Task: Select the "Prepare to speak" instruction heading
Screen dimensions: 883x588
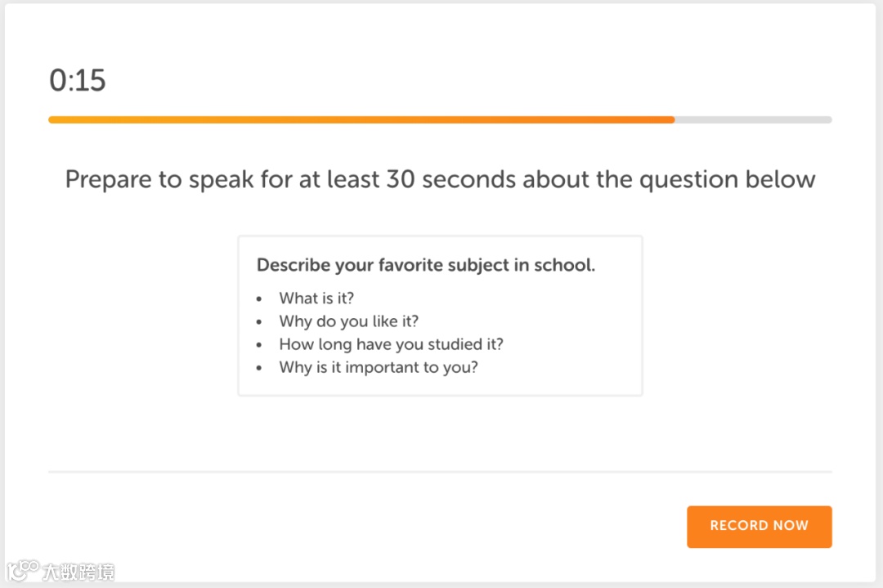Action: click(x=440, y=180)
